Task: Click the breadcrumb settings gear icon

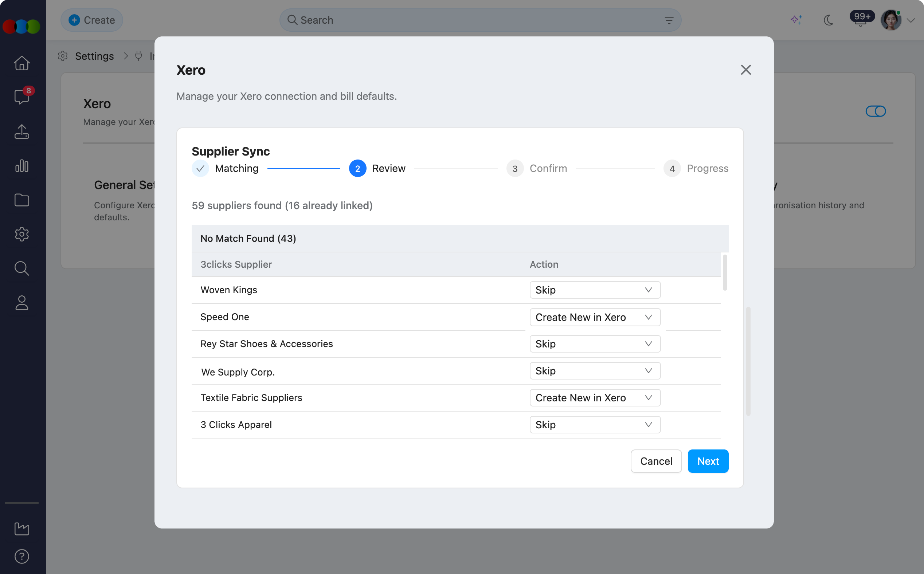Action: pos(63,56)
